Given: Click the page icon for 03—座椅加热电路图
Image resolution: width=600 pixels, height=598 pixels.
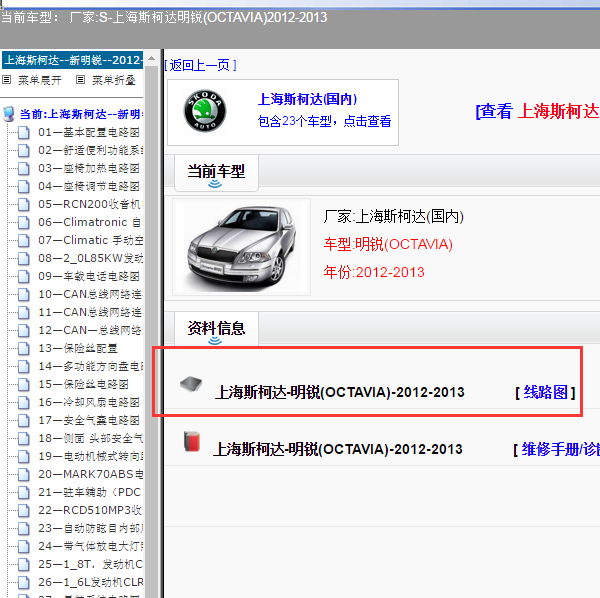Looking at the screenshot, I should coord(24,168).
